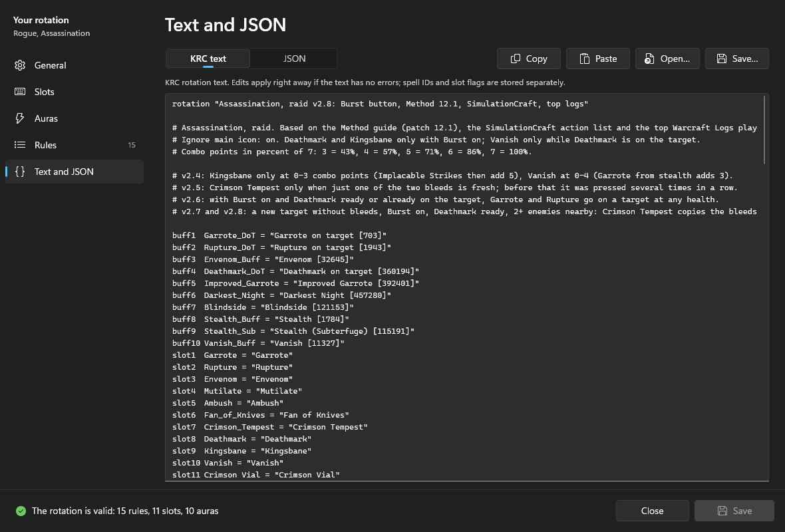Click the Combo points in percent comment
This screenshot has width=785, height=532.
pyautogui.click(x=352, y=152)
